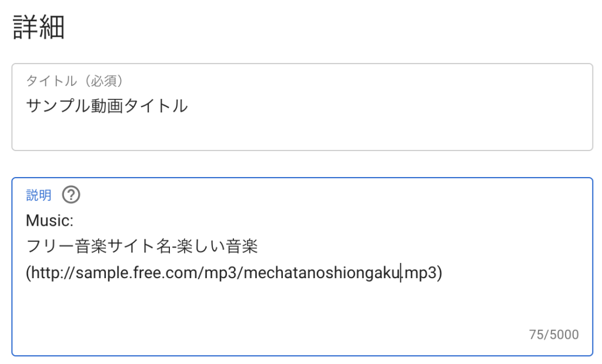Click the サンプル動画タイトル text in title
Viewport: 602px width, 364px height.
tap(107, 106)
